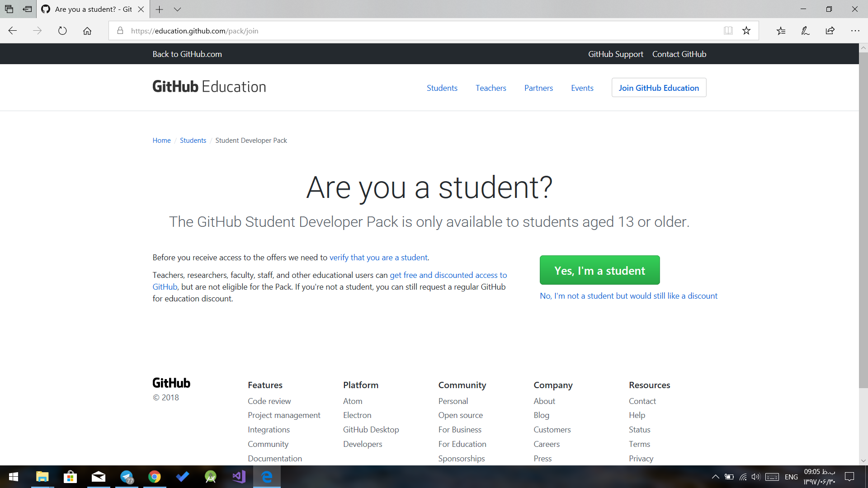Open Telegram from taskbar

pos(127,477)
